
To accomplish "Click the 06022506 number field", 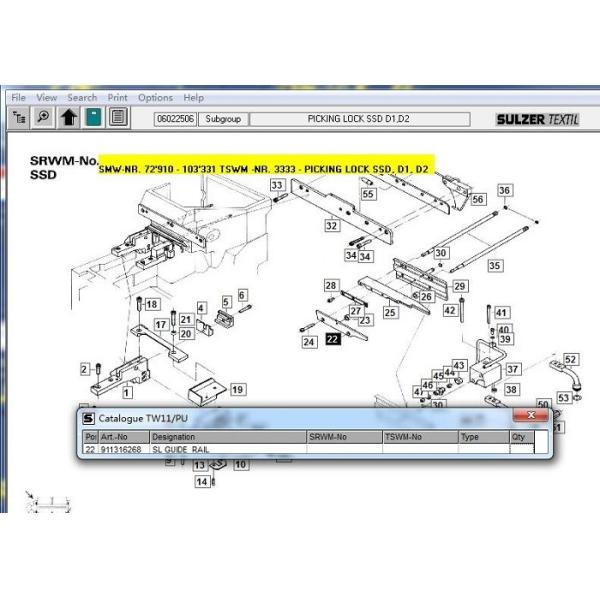I will 174,119.
